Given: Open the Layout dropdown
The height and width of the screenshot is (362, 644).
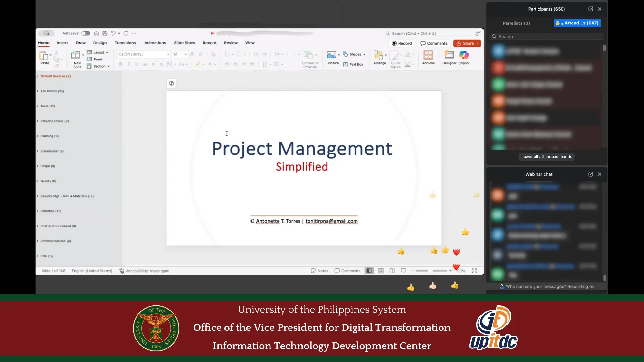Looking at the screenshot, I should tap(98, 52).
